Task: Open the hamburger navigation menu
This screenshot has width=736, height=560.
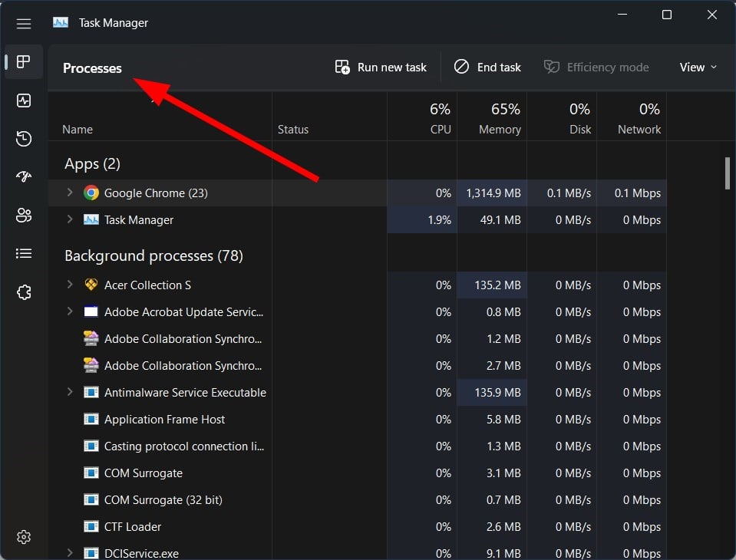Action: (x=24, y=24)
